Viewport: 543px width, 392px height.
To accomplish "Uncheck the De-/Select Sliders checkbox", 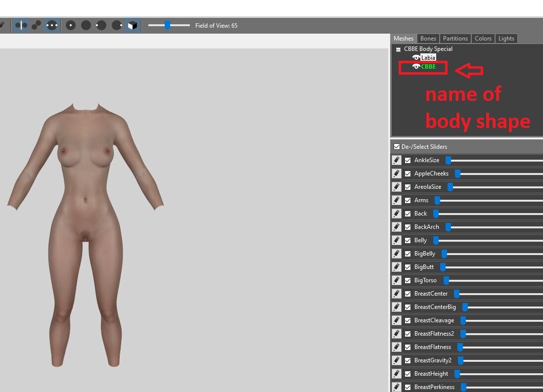I will pos(397,146).
